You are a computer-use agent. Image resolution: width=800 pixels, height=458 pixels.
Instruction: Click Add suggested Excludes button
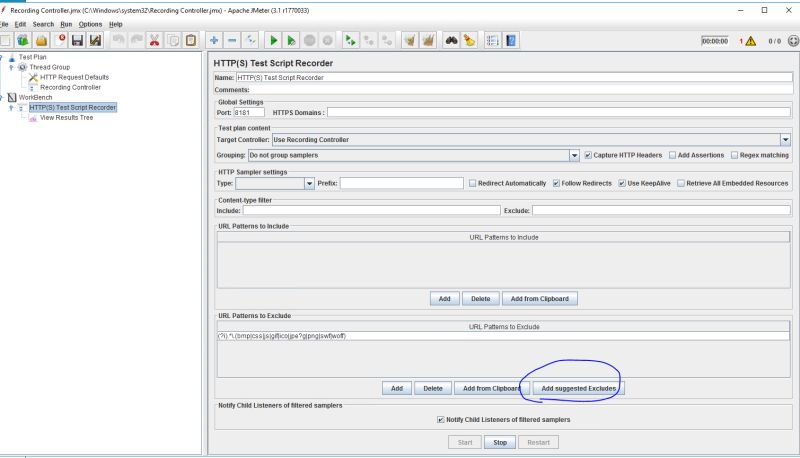point(579,389)
